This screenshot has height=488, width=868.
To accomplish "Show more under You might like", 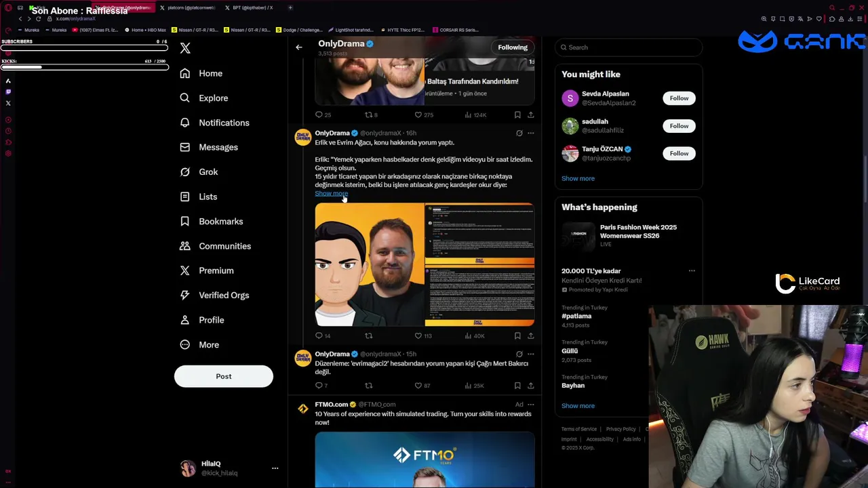I will (x=578, y=178).
